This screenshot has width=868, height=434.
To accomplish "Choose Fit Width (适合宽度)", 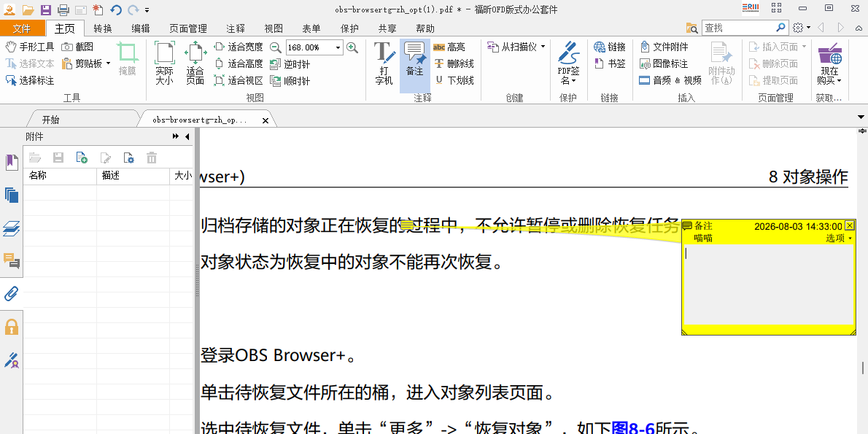I will point(239,47).
